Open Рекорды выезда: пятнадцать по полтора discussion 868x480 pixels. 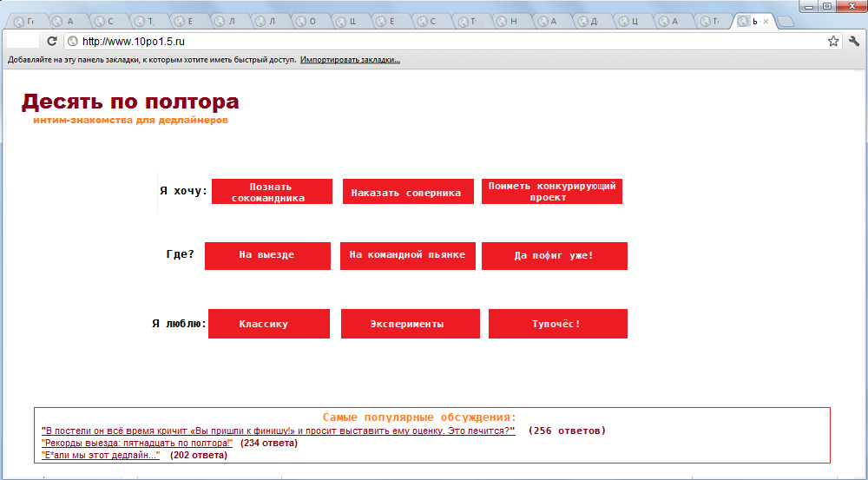(137, 443)
